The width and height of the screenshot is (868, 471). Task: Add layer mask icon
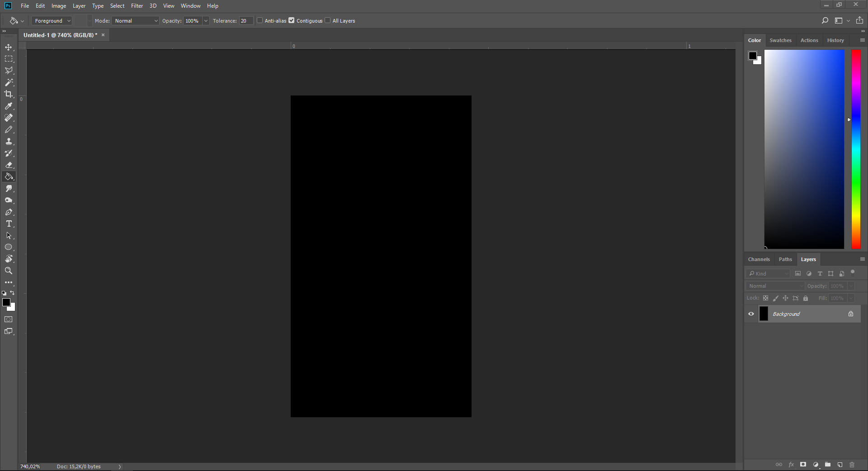tap(803, 465)
